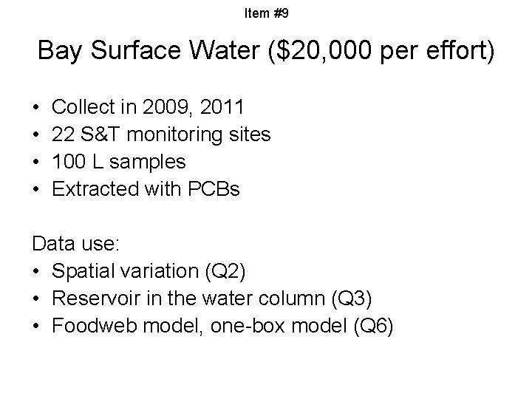Select the 'Extracted with PCBs' bullet

coord(146,188)
